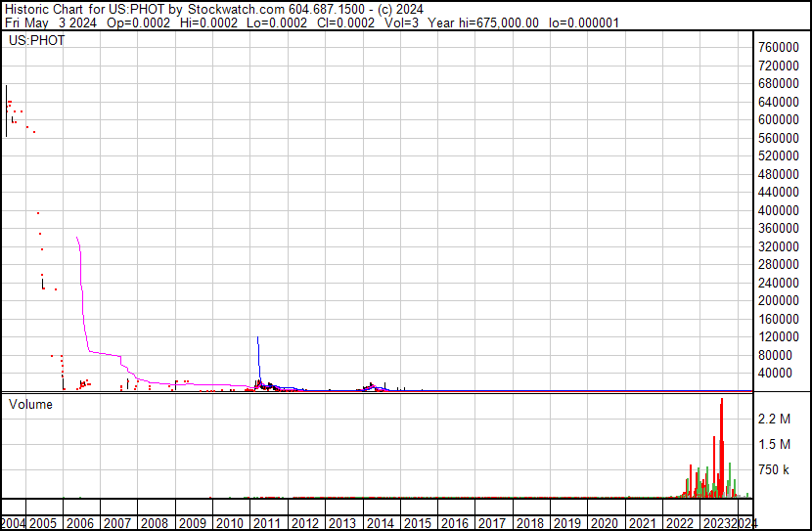
Task: Click the 360000 price axis value
Action: click(779, 228)
